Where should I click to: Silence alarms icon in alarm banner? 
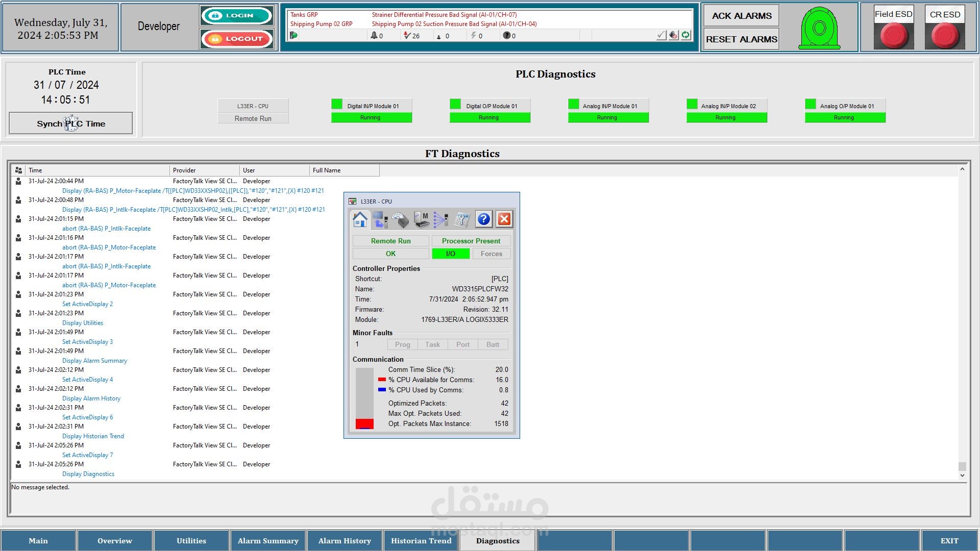(673, 35)
